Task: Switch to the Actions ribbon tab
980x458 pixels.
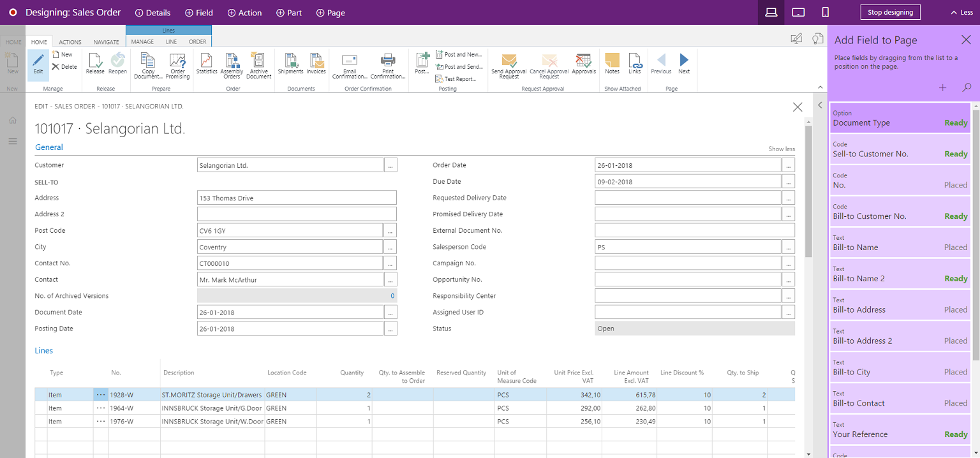Action: (x=70, y=42)
